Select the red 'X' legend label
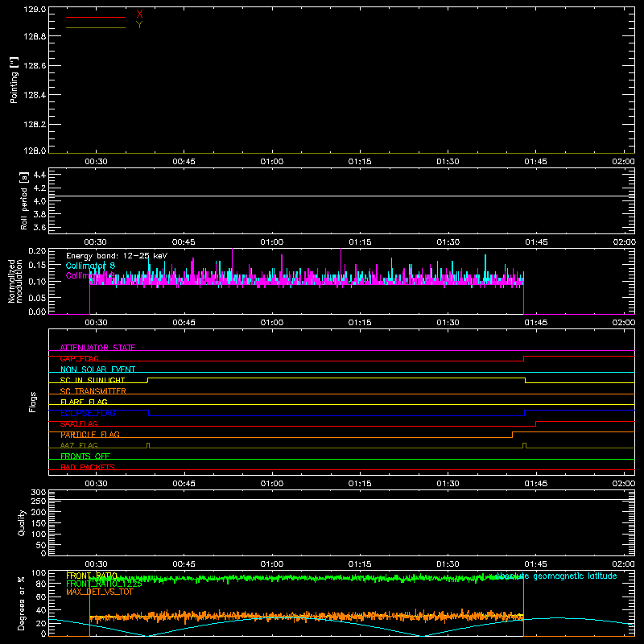 139,14
